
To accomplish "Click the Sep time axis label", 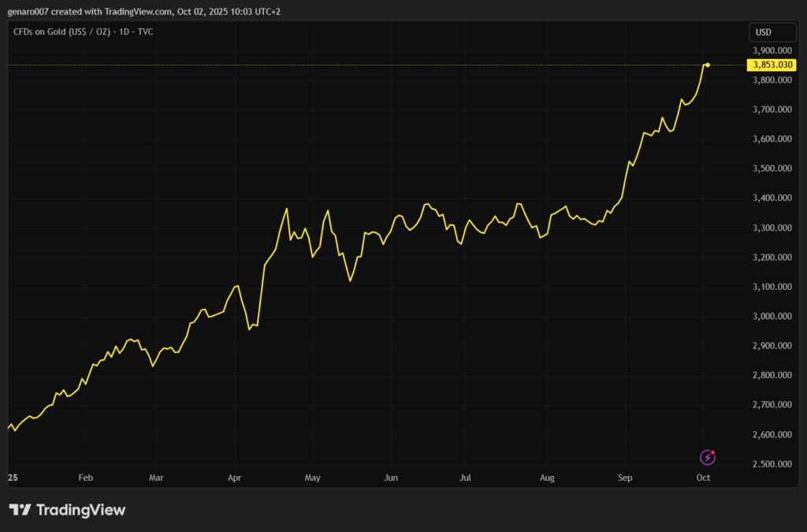I will coord(625,478).
